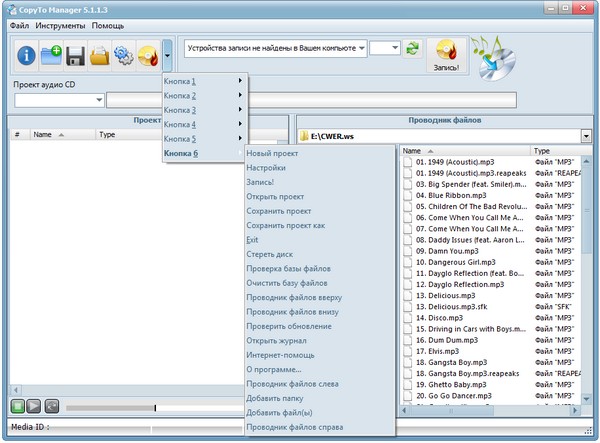Click the Запись! burn button
Screen dimensions: 600x443
pyautogui.click(x=443, y=57)
